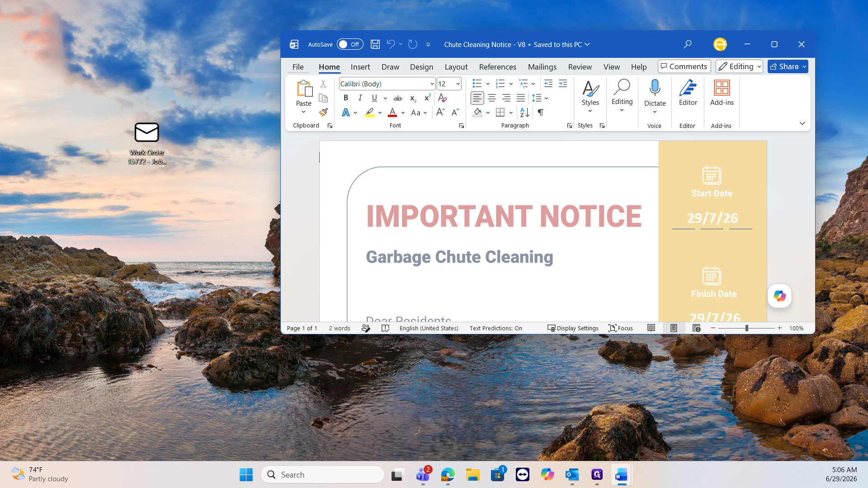Open accessibility checker in status bar
The width and height of the screenshot is (868, 488).
366,328
